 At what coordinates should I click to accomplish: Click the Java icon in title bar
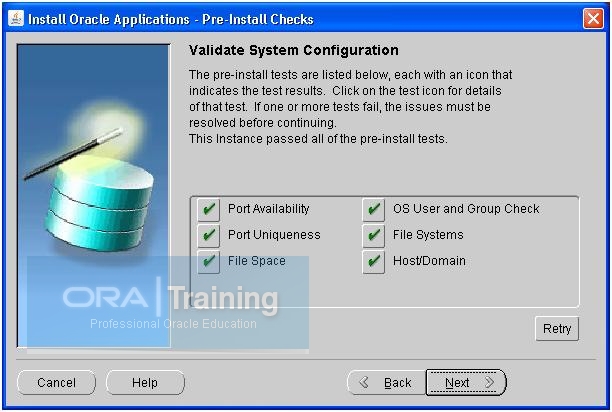tap(16, 18)
